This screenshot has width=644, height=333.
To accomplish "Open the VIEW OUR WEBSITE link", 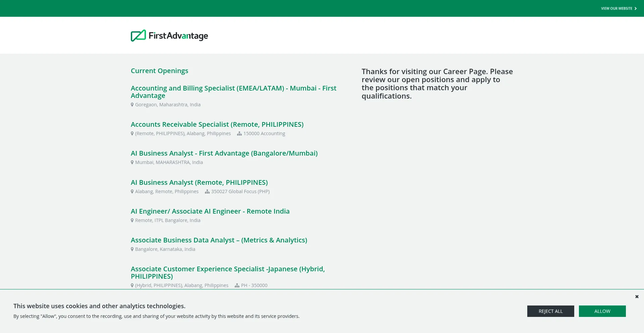I will pyautogui.click(x=616, y=8).
